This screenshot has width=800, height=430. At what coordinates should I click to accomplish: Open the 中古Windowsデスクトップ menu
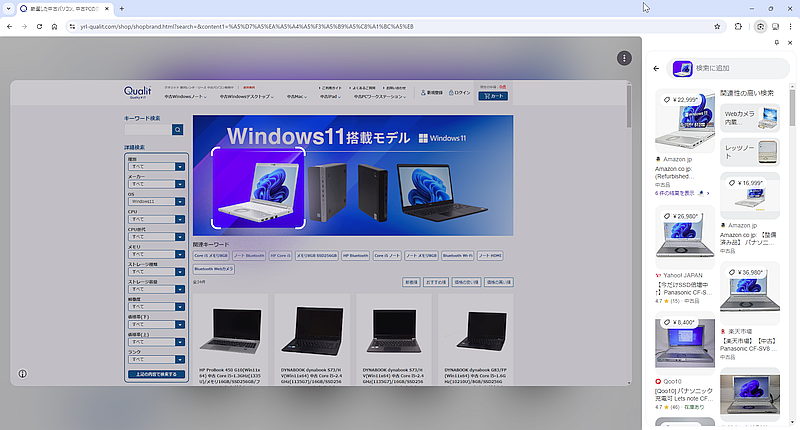click(246, 96)
